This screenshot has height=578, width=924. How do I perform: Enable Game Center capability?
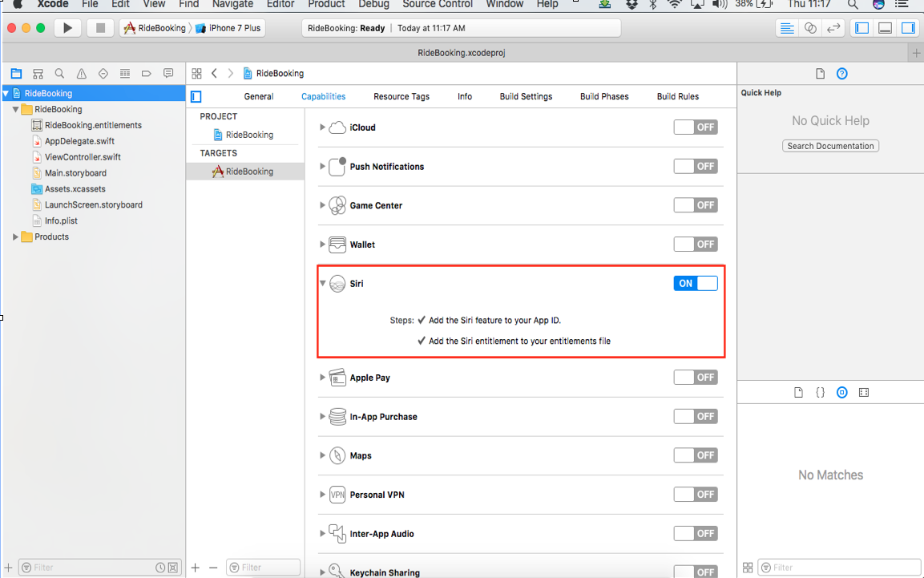(x=696, y=205)
